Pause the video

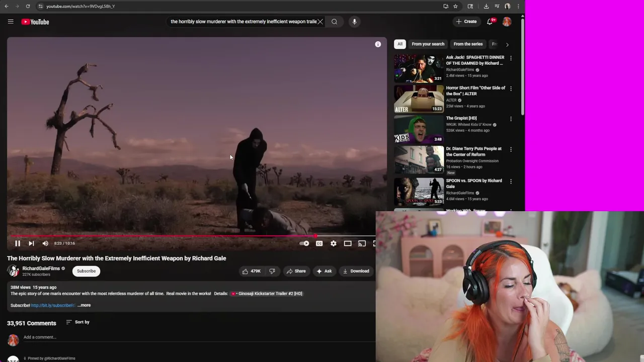[18, 243]
